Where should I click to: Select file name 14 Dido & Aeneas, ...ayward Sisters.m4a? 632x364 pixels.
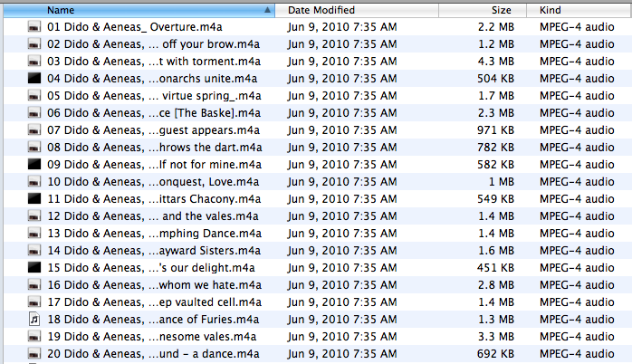pos(154,250)
